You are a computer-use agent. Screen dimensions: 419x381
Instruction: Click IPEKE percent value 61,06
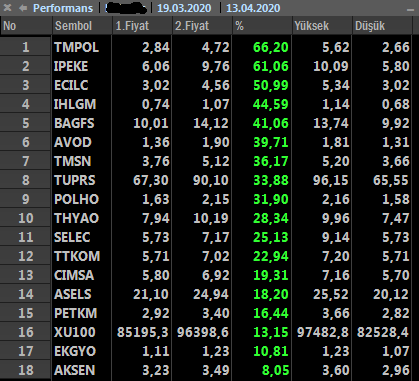point(271,66)
